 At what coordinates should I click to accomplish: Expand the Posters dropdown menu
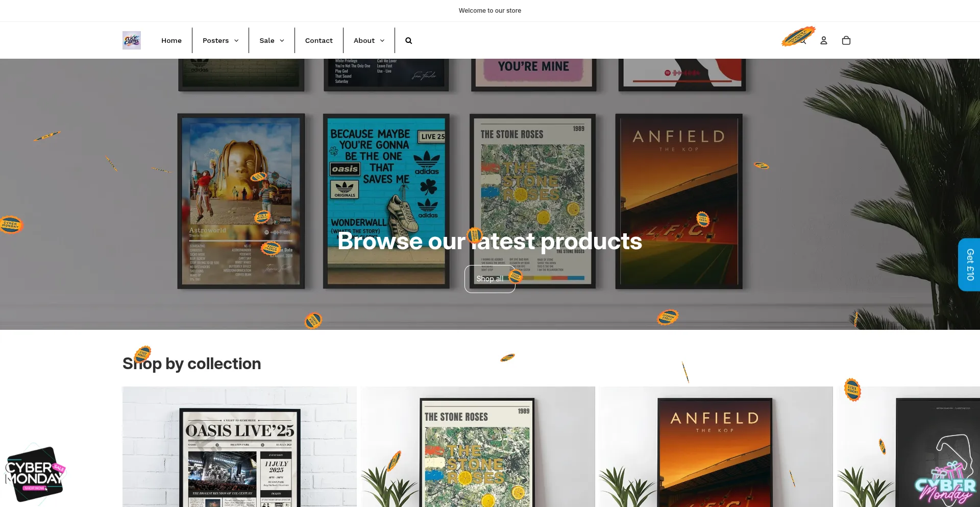click(x=220, y=40)
